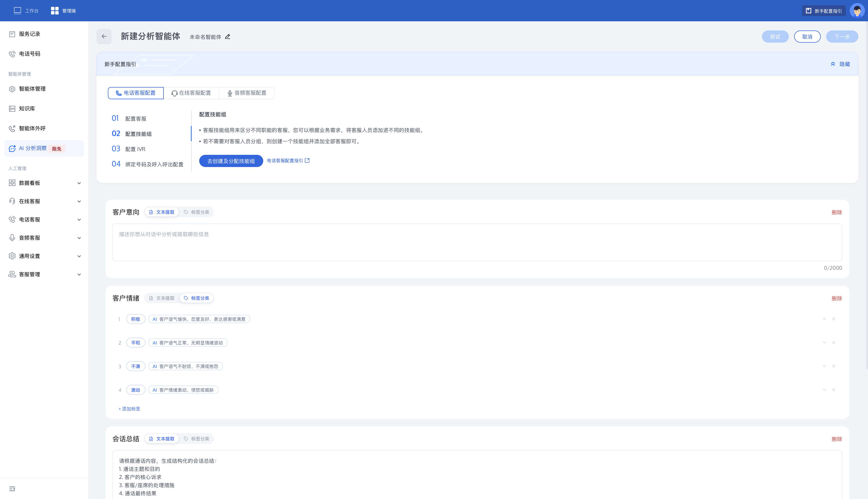The image size is (868, 499).
Task: Open AI 分析洞察 in the sidebar
Action: 44,148
